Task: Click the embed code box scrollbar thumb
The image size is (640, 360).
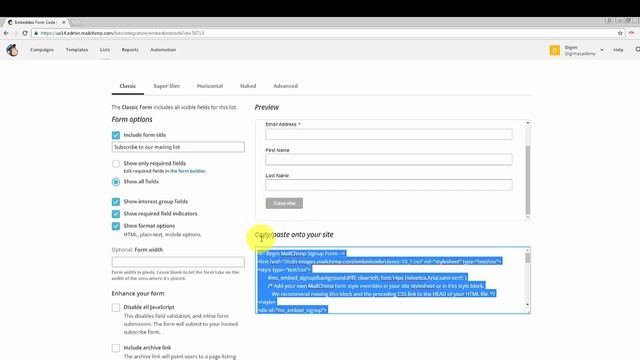Action: (527, 258)
